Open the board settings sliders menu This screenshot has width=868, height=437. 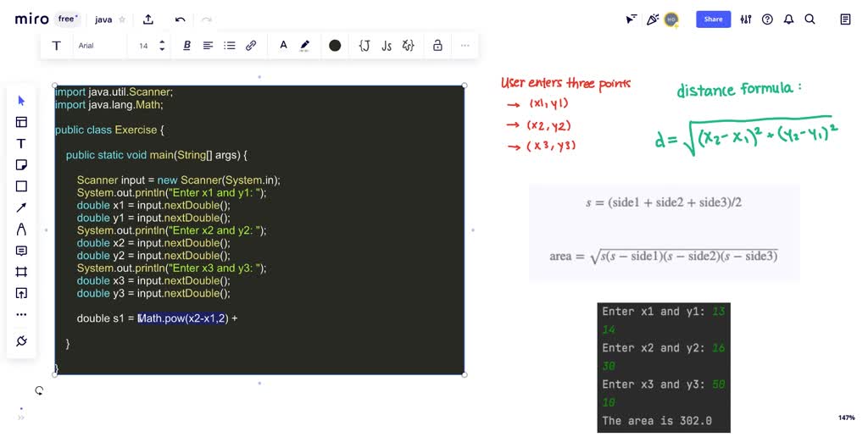746,19
